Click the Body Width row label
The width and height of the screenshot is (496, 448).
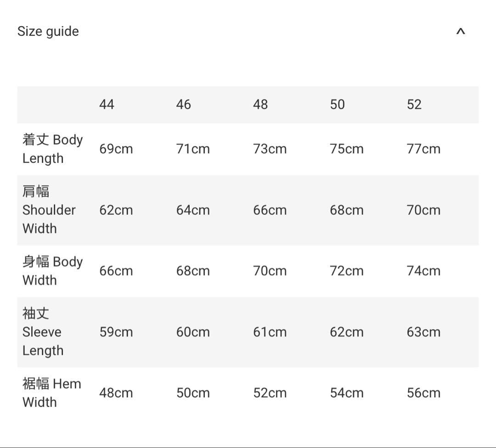coord(52,271)
